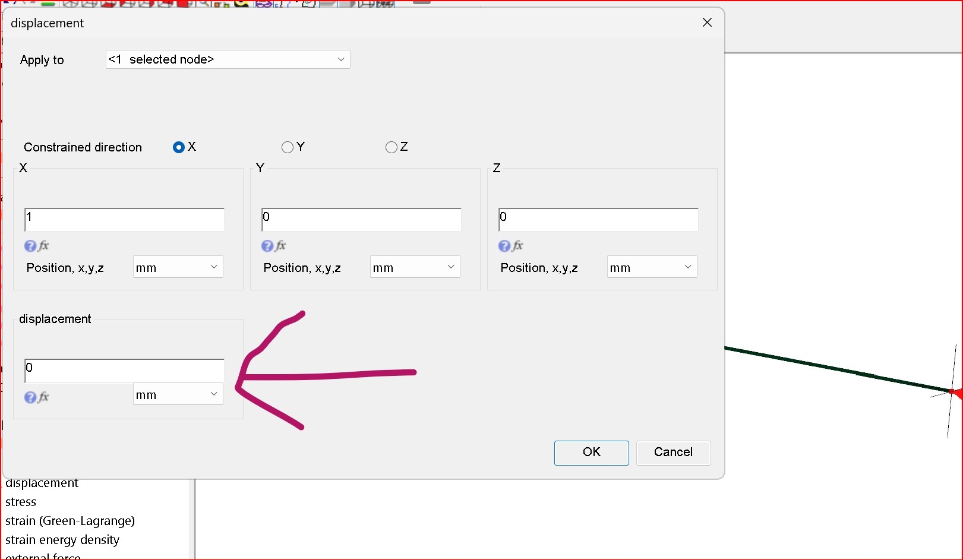
Task: Click the help icon under the Z field
Action: point(504,246)
